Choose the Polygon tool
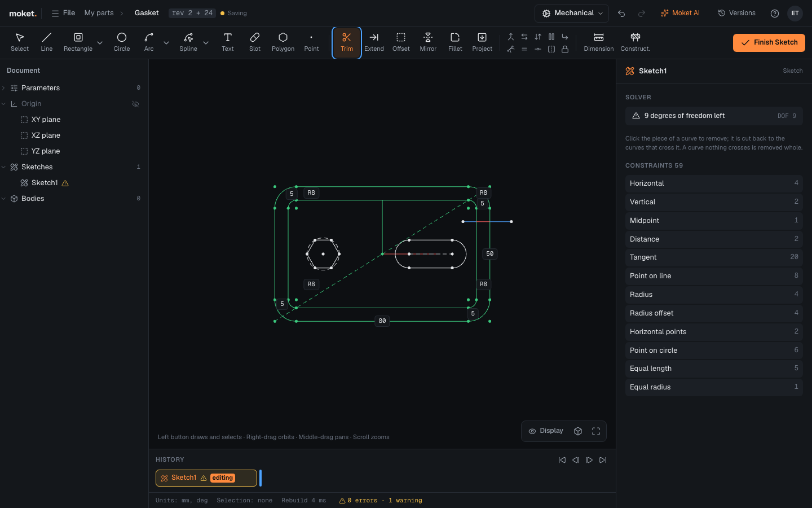Screen dimensions: 812x508 pos(283,42)
